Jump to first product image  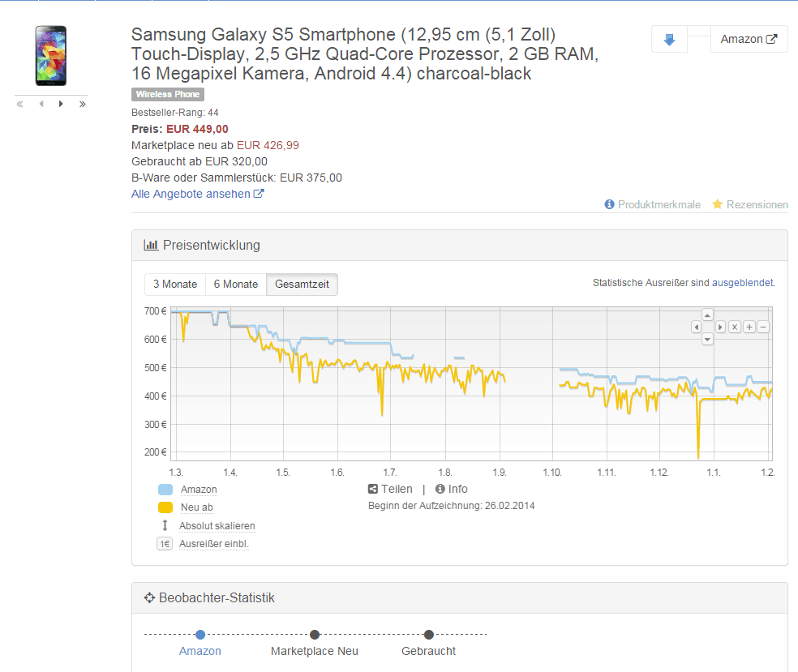click(x=19, y=105)
